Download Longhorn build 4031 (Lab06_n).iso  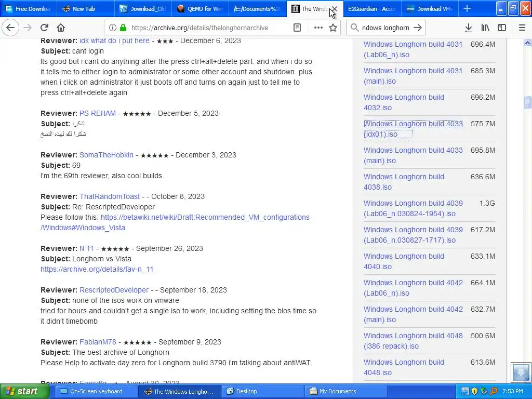point(413,49)
